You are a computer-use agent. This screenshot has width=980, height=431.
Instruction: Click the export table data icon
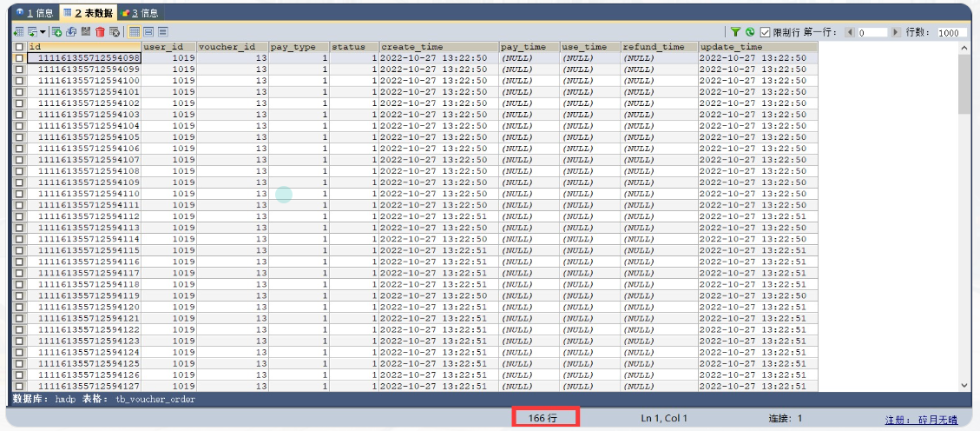click(19, 32)
